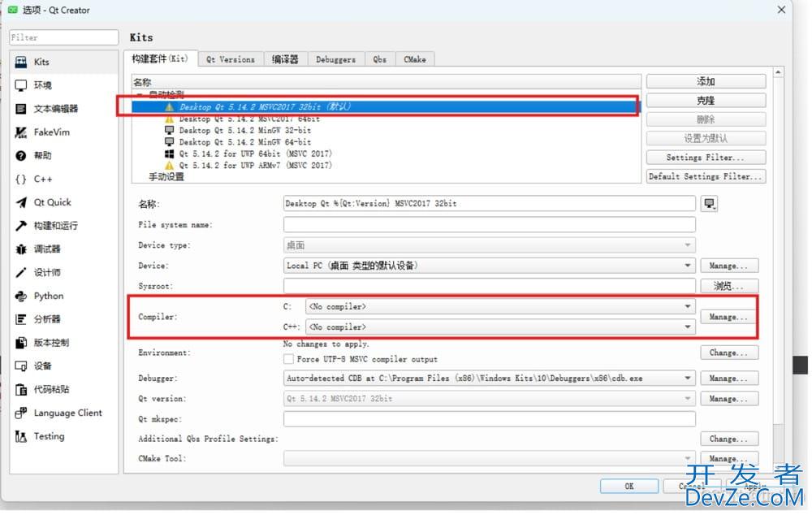Click the OK button
Image resolution: width=812 pixels, height=515 pixels.
pos(629,487)
